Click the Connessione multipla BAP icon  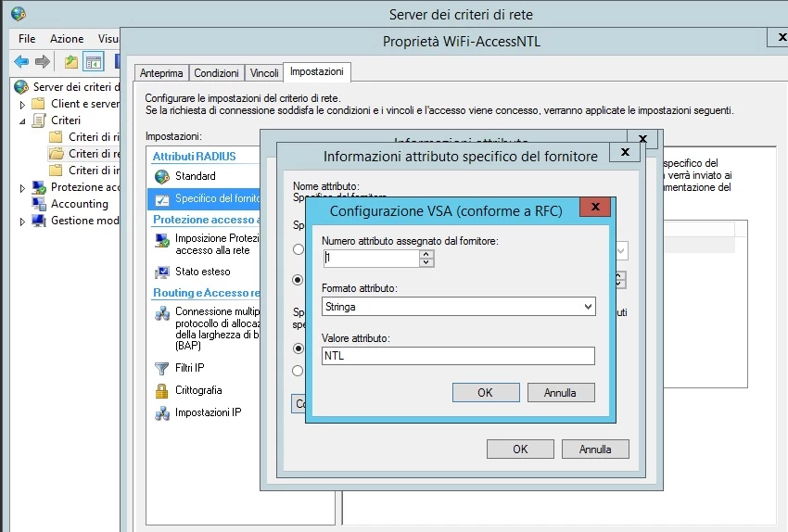pos(162,313)
